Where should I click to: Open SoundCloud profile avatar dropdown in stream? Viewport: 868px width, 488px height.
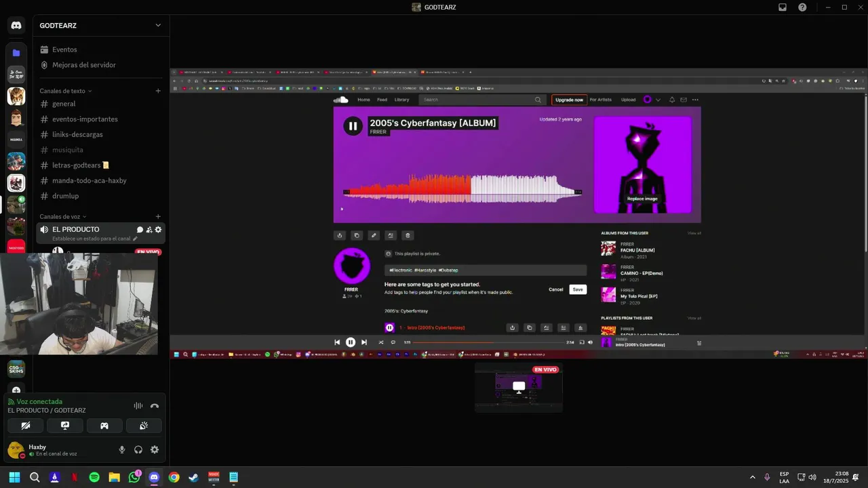652,100
